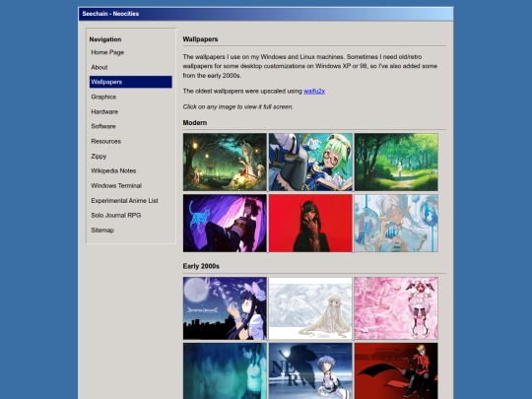
Task: Open the NERV blue-haired pilot wallpaper
Action: (310, 370)
